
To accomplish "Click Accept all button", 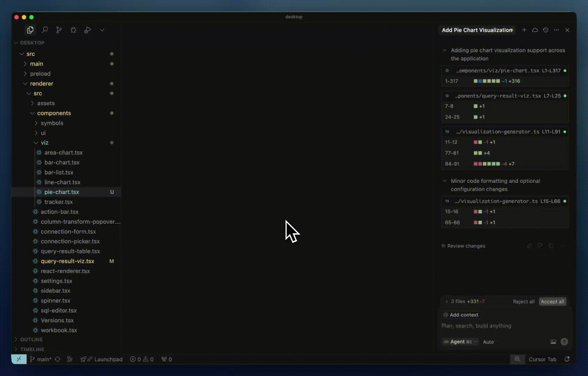I will coord(552,301).
